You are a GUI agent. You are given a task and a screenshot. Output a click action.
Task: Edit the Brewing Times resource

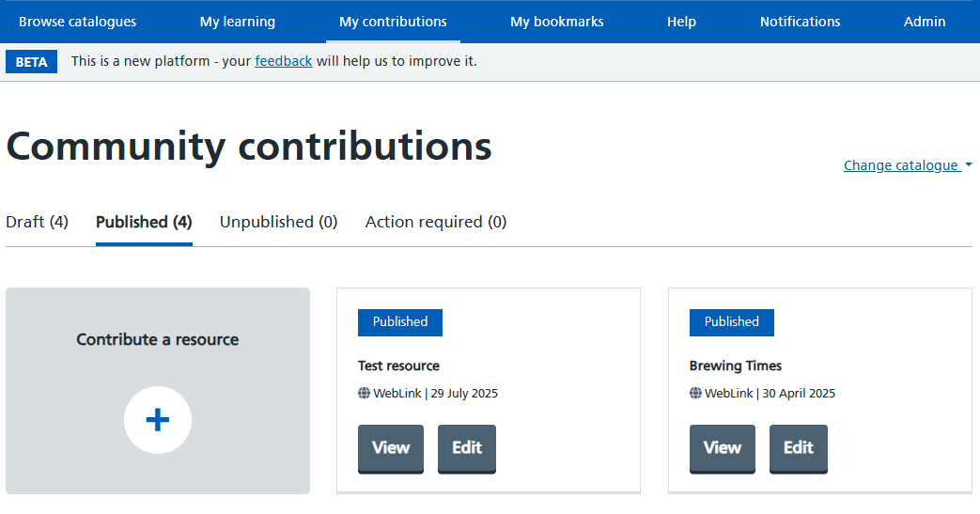click(798, 448)
